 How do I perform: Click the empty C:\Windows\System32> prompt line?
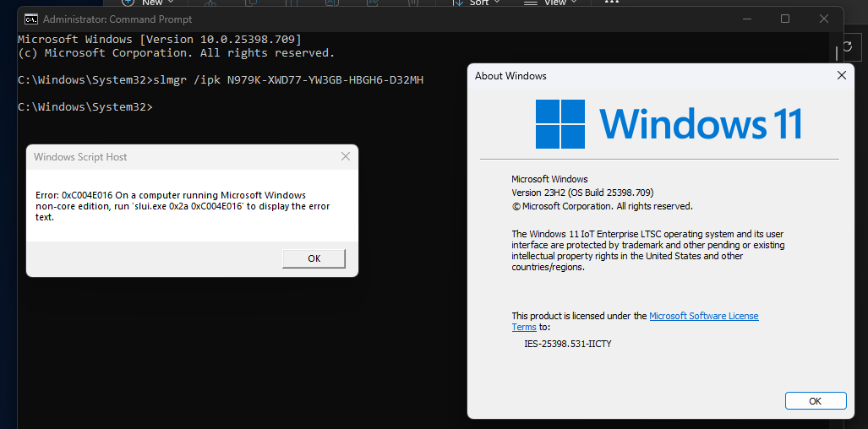[85, 106]
